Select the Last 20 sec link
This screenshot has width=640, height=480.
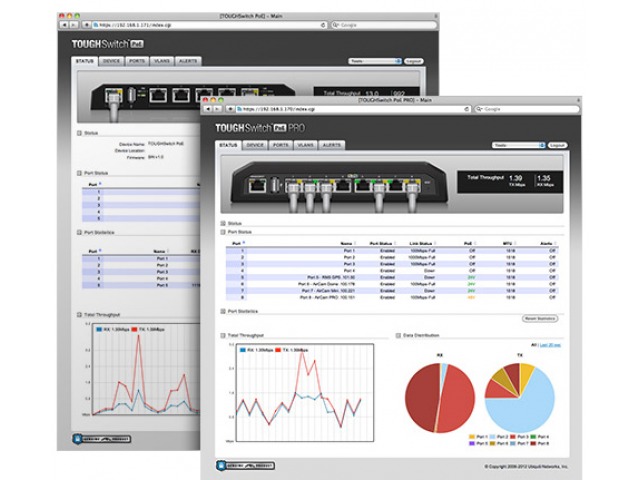[550, 345]
